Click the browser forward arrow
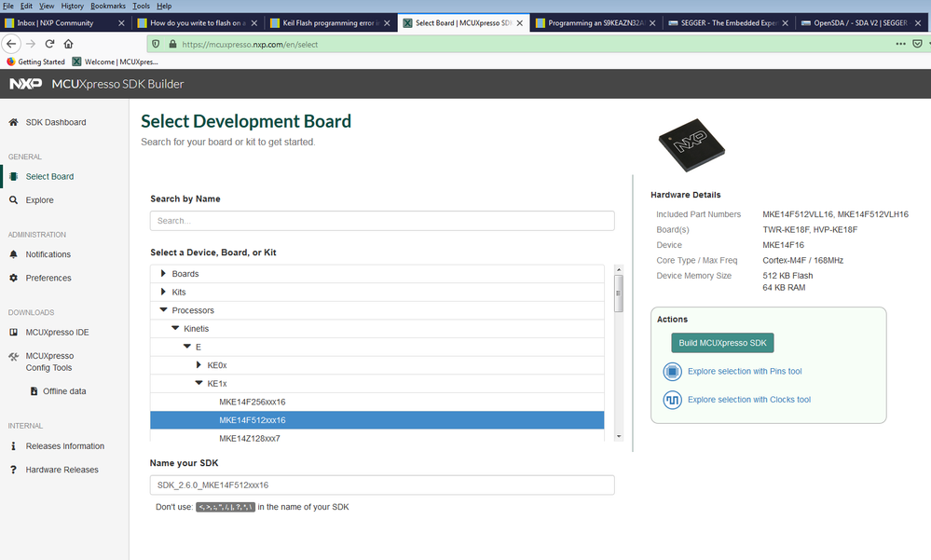 tap(31, 44)
